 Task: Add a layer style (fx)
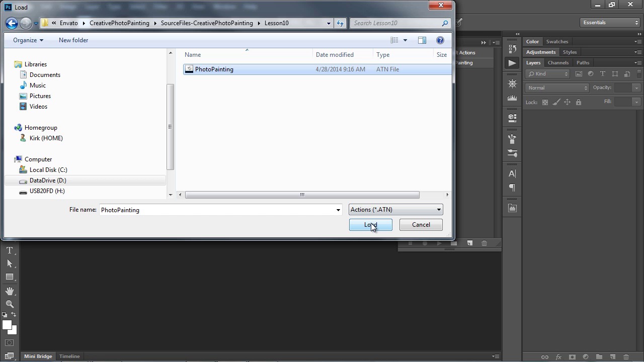[558, 357]
